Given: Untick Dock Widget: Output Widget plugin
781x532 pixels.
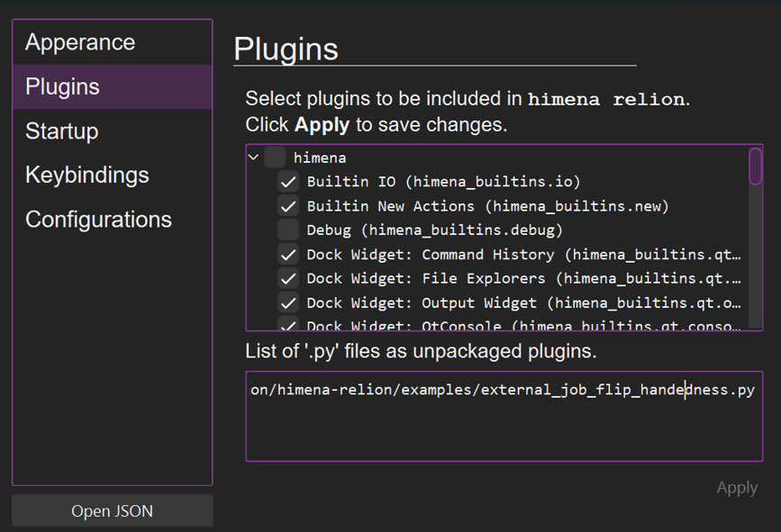Looking at the screenshot, I should click(x=288, y=303).
